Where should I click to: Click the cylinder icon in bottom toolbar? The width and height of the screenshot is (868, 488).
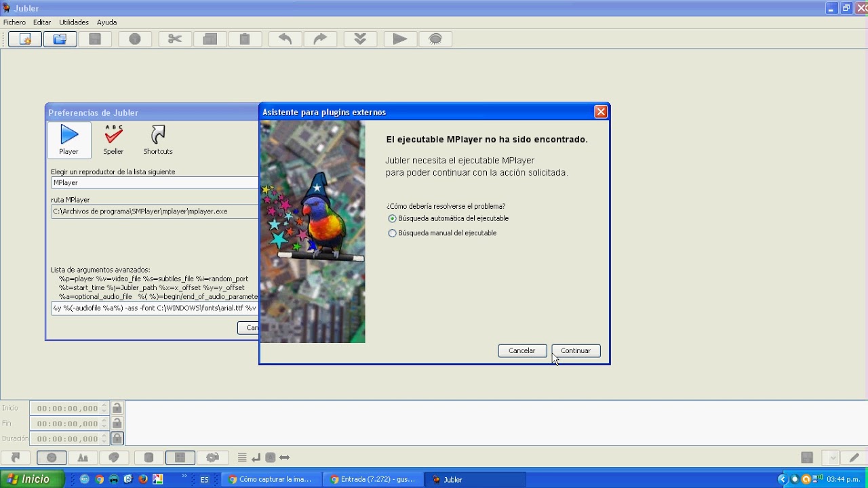[x=149, y=457]
